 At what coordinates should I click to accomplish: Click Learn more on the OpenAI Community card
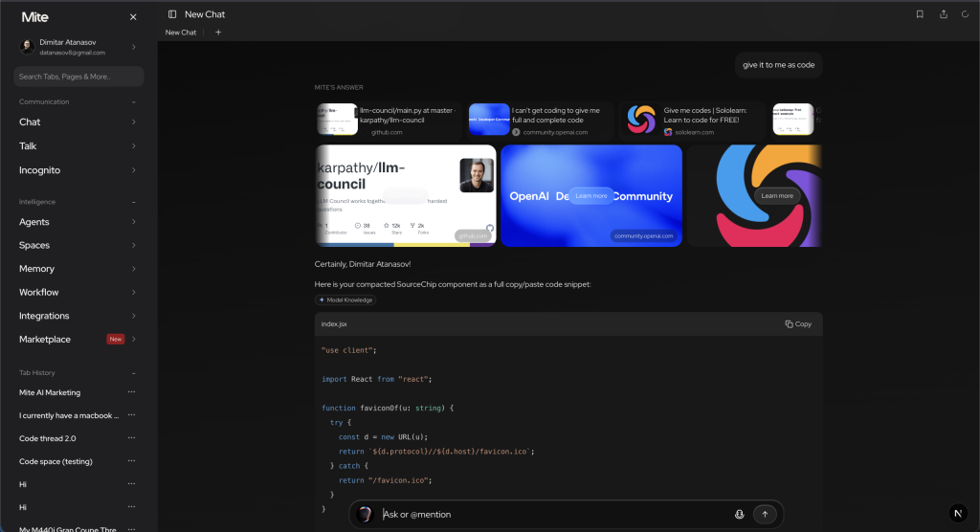591,196
